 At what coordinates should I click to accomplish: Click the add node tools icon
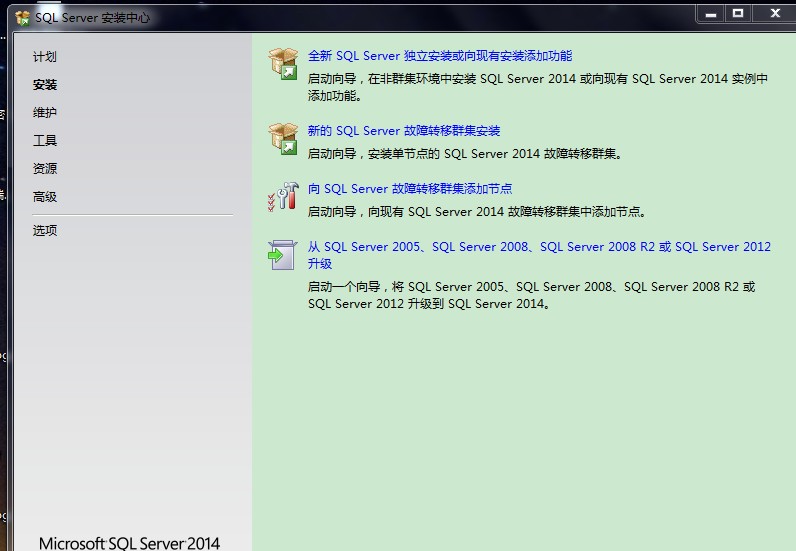click(283, 197)
